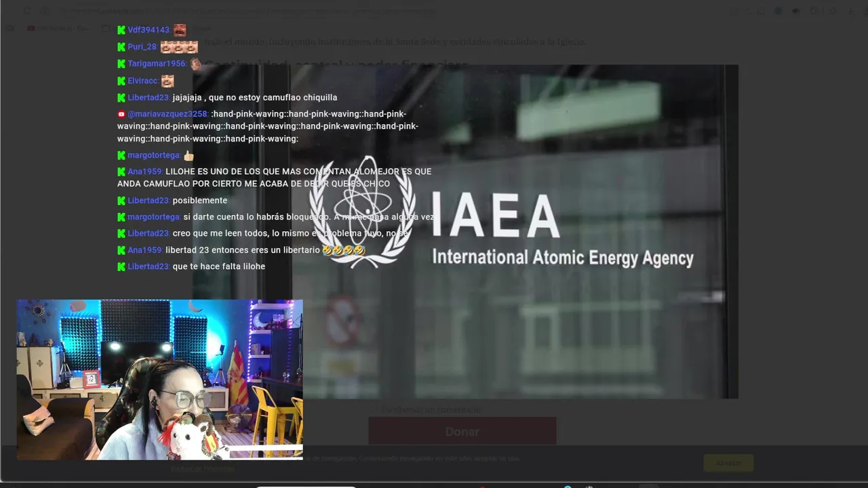
Task: Select username Tarigamar1956 in chat
Action: [157, 64]
